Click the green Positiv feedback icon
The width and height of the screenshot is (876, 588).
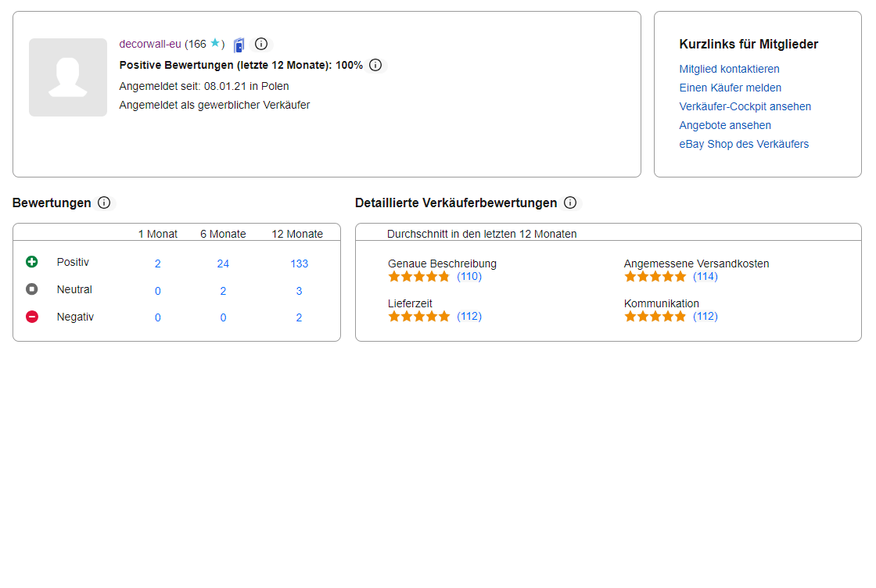tap(31, 262)
